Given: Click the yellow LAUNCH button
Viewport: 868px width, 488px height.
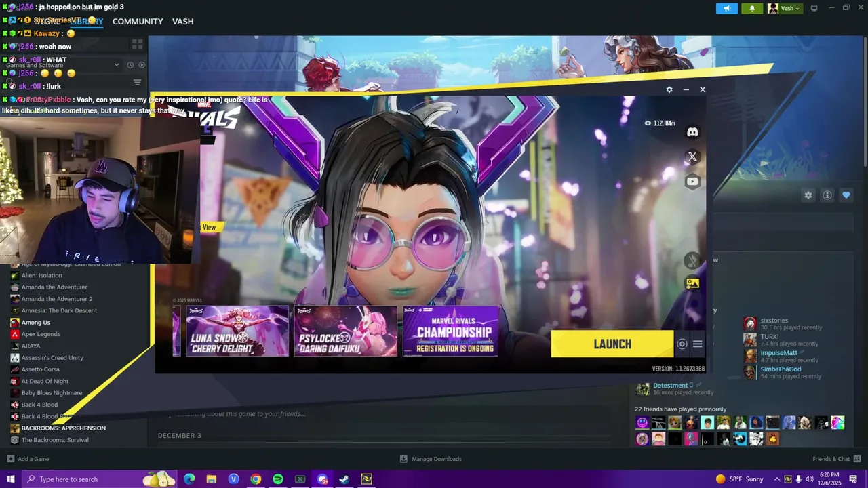Looking at the screenshot, I should [612, 344].
